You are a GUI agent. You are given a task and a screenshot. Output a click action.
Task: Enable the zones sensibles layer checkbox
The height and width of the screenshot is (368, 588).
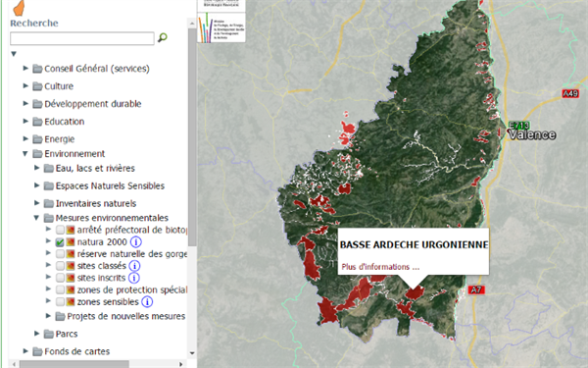tap(60, 301)
